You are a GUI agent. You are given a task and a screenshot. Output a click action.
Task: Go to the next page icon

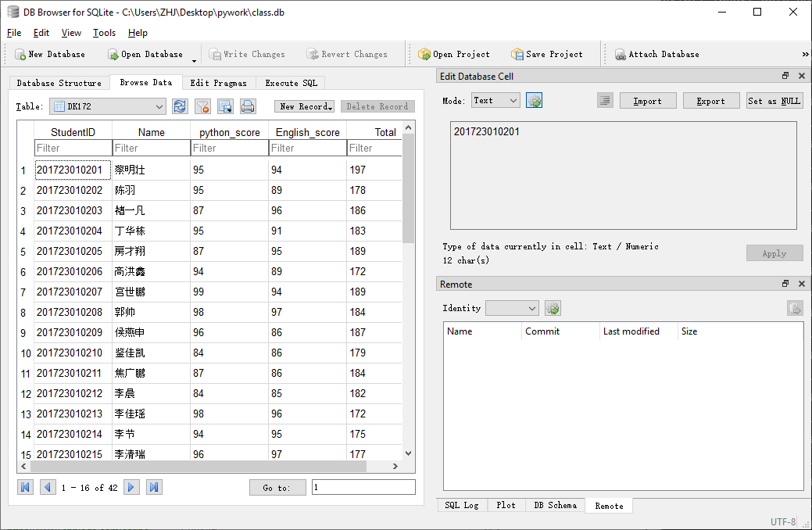click(x=131, y=487)
